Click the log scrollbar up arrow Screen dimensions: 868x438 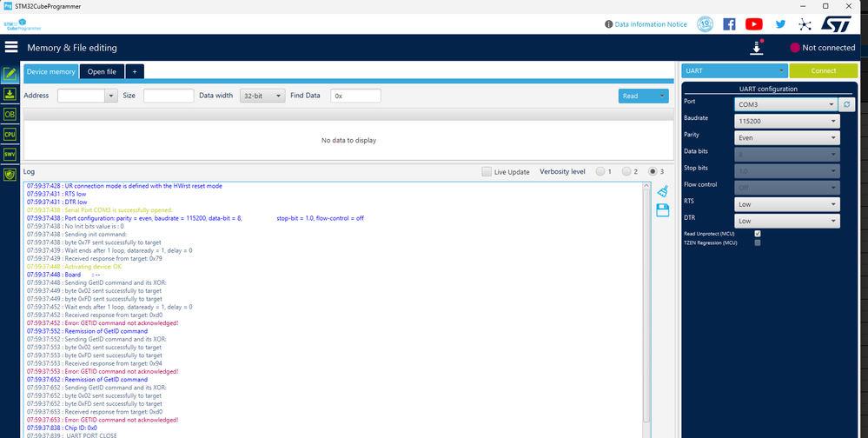646,187
